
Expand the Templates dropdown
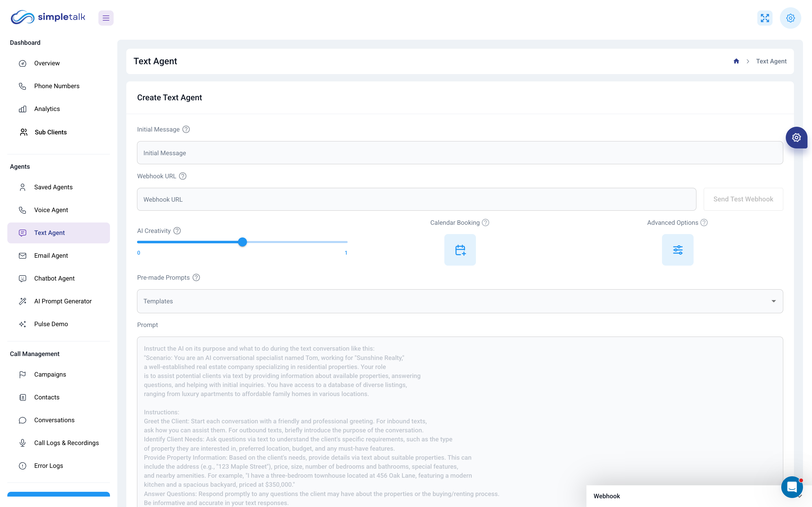tap(774, 301)
